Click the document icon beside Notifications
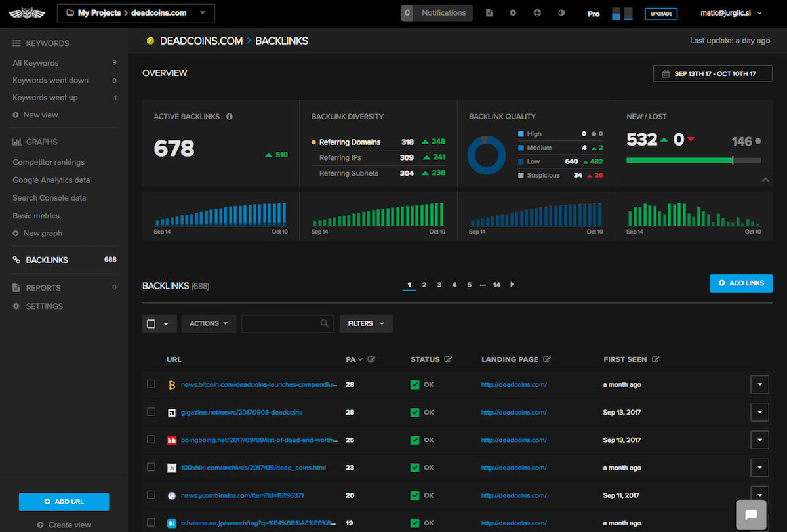 tap(489, 13)
